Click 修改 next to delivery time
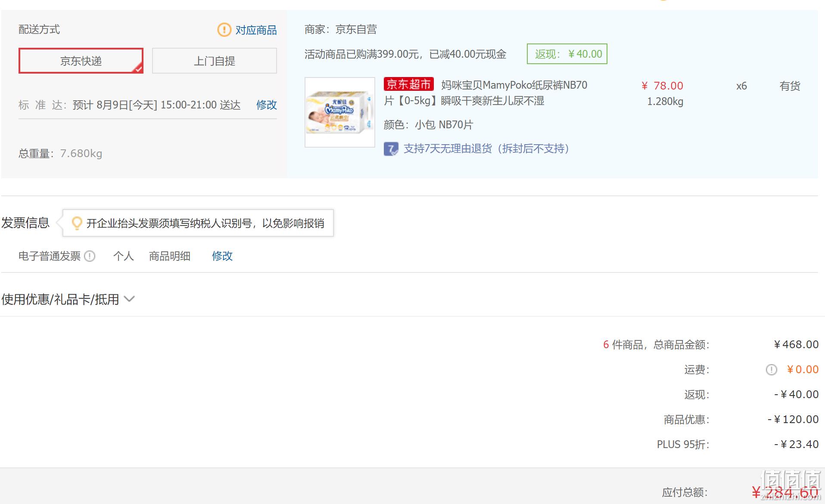 point(266,105)
